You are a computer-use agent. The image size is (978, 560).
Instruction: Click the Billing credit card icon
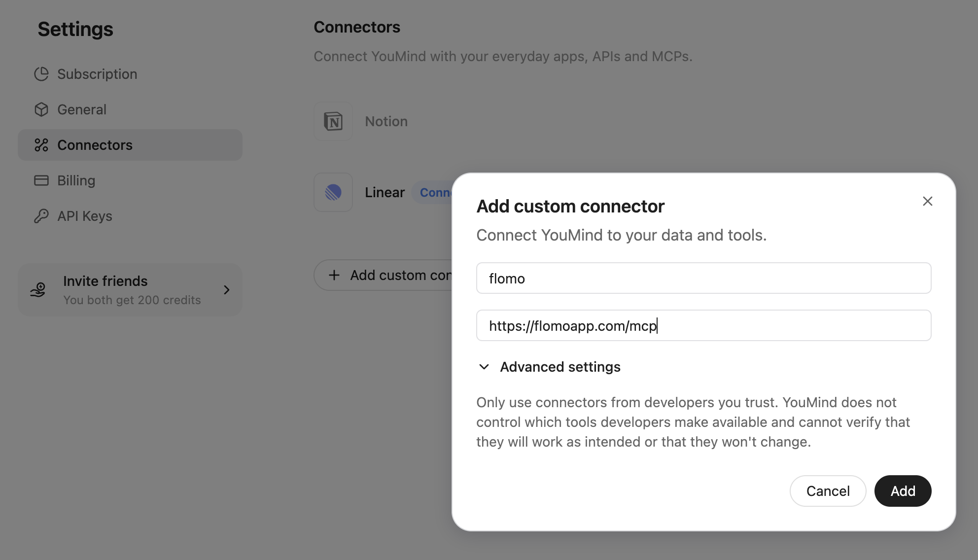pyautogui.click(x=41, y=180)
